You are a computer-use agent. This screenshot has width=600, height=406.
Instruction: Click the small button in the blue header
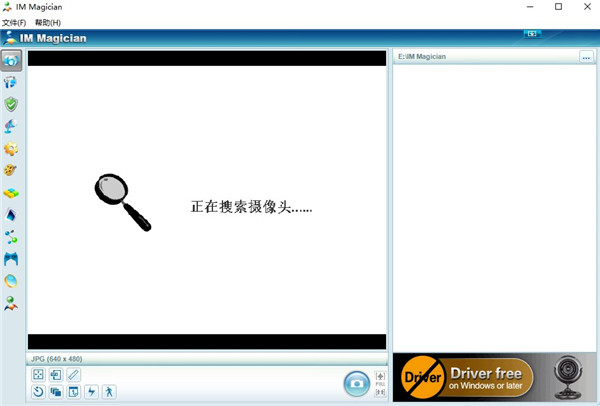531,35
